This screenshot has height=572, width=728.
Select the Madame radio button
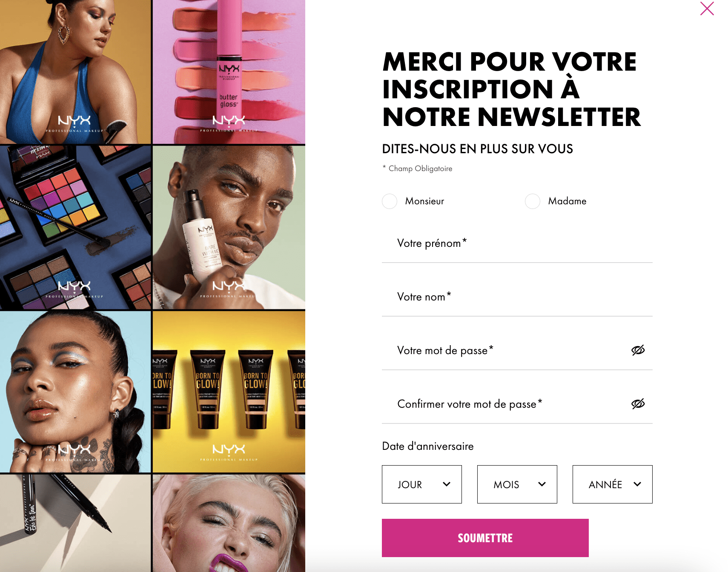point(533,201)
